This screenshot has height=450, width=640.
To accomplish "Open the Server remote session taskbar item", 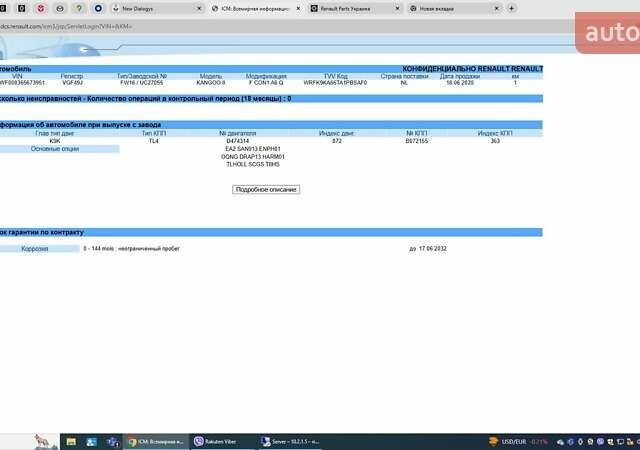I will coord(291,442).
